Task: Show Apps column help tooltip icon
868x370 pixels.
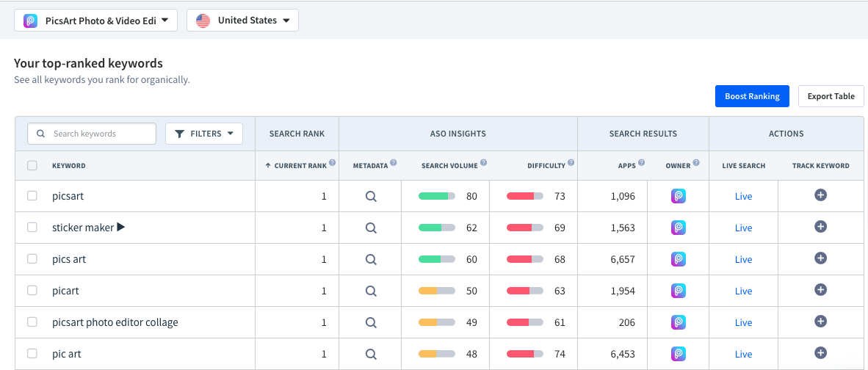Action: pyautogui.click(x=641, y=162)
